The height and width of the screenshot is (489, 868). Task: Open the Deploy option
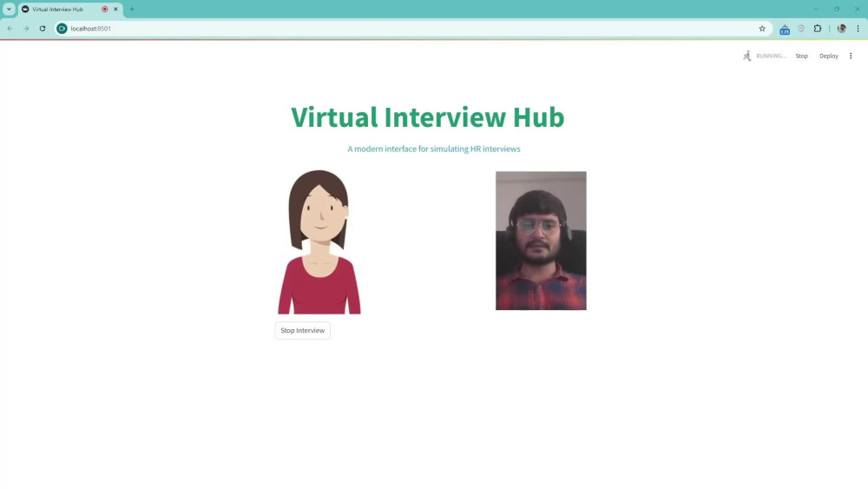pyautogui.click(x=829, y=56)
